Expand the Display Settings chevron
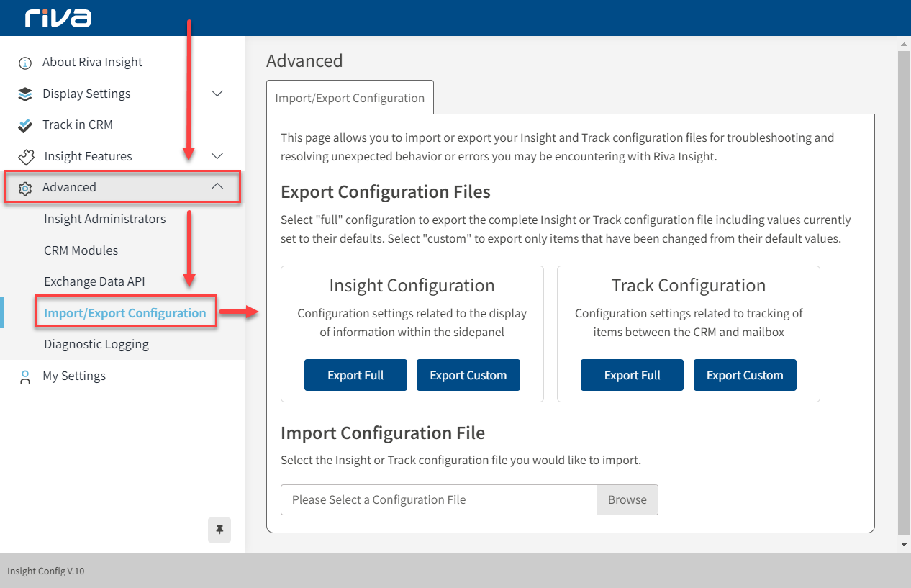This screenshot has height=588, width=911. [x=217, y=94]
